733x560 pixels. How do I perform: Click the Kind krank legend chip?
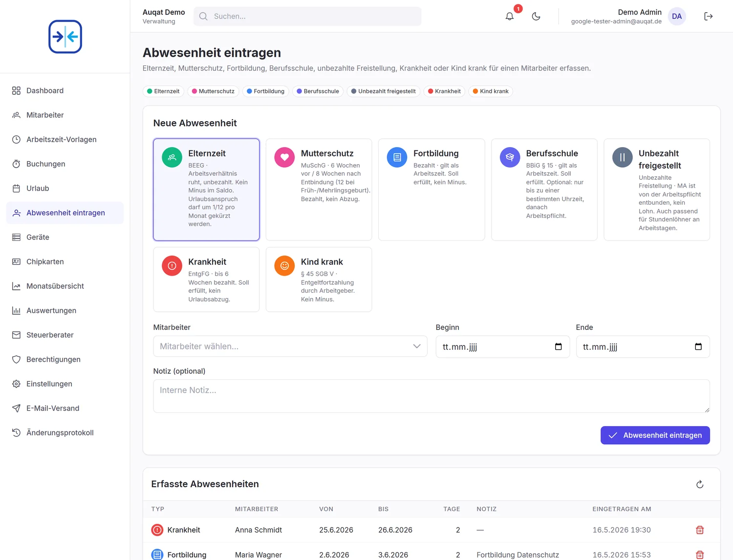click(x=491, y=91)
